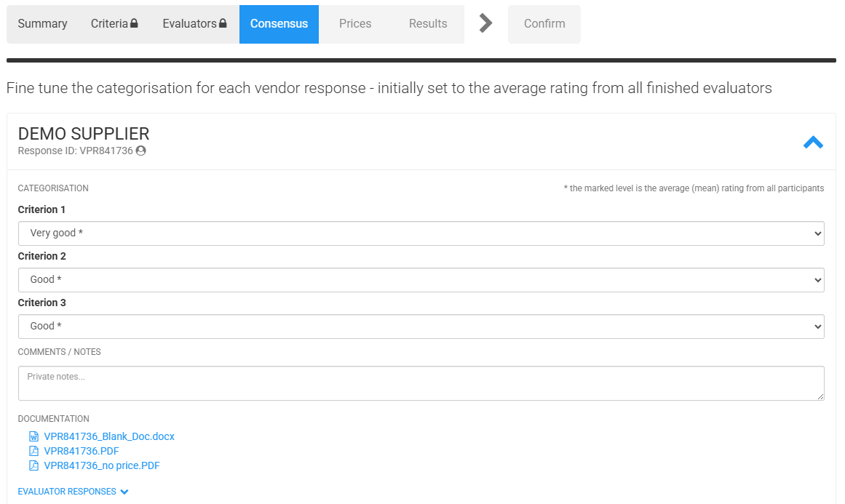Open the VPR841736_Blank_Doc.docx link

click(109, 436)
